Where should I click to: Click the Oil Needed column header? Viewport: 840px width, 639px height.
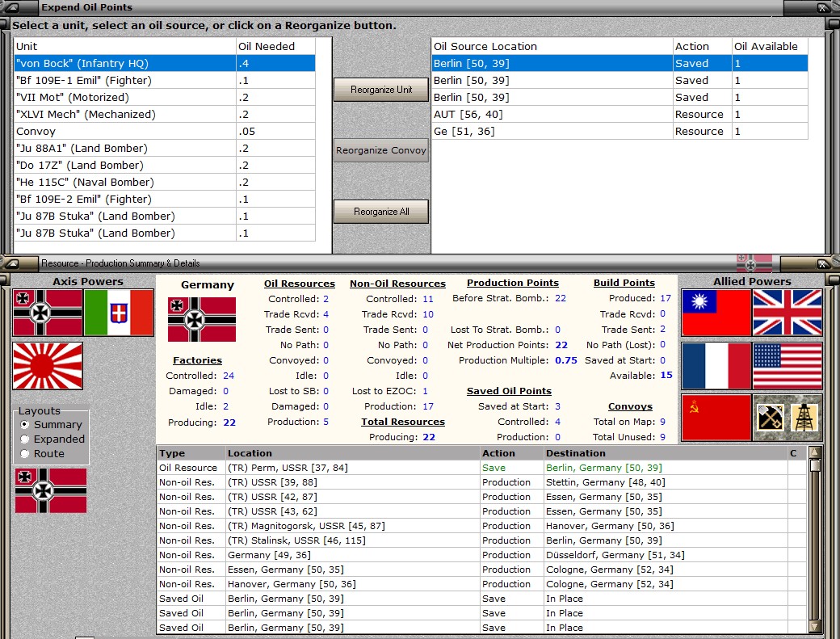pos(276,46)
